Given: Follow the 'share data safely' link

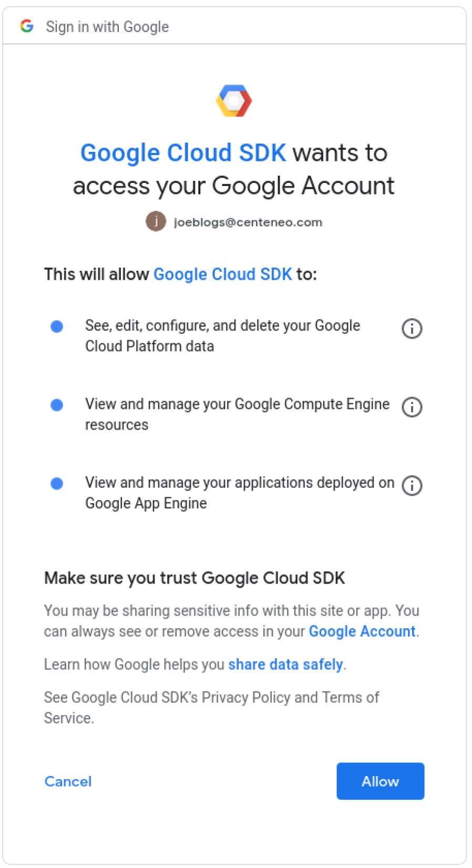Looking at the screenshot, I should (285, 664).
